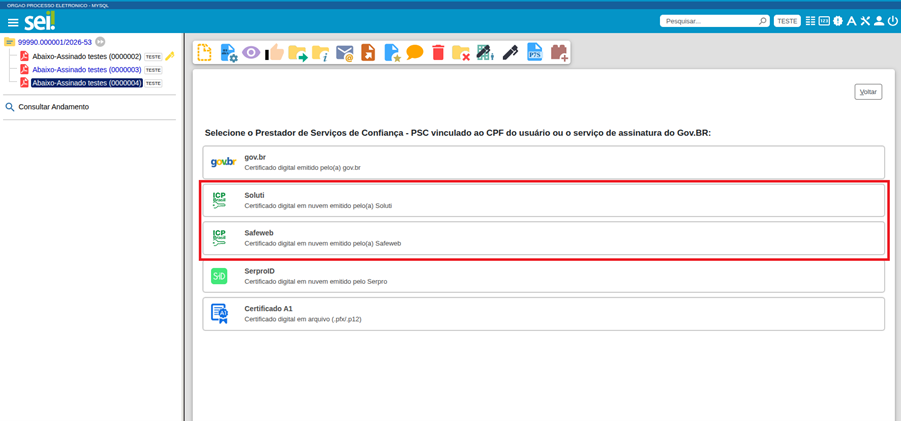Click the gray fast-forward icon beside the process number
Viewport: 901px width, 421px height.
(100, 42)
